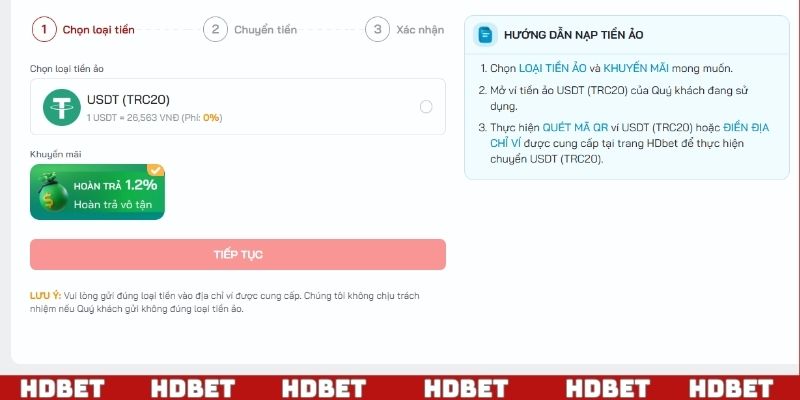
Task: Select the USDT (TRC20) currency row
Action: pyautogui.click(x=238, y=107)
